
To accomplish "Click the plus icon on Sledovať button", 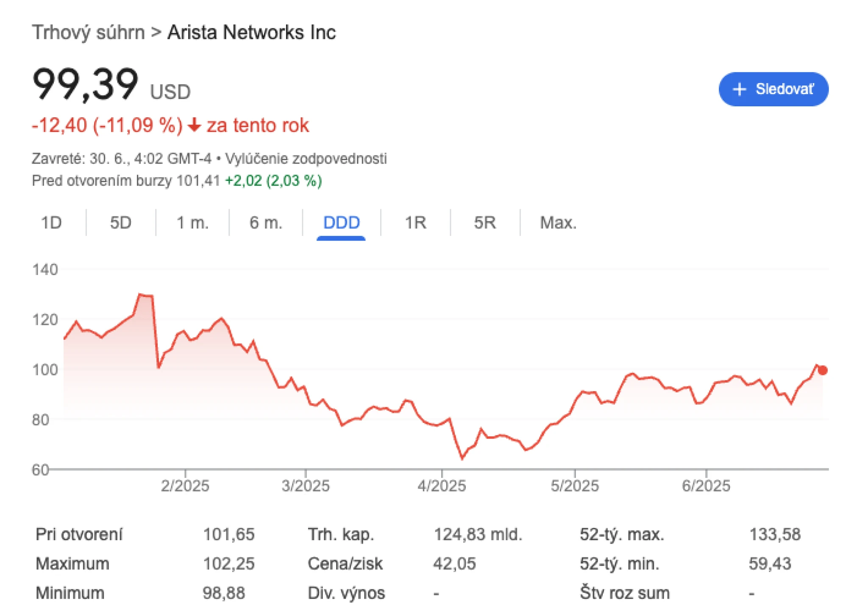I will pos(739,89).
